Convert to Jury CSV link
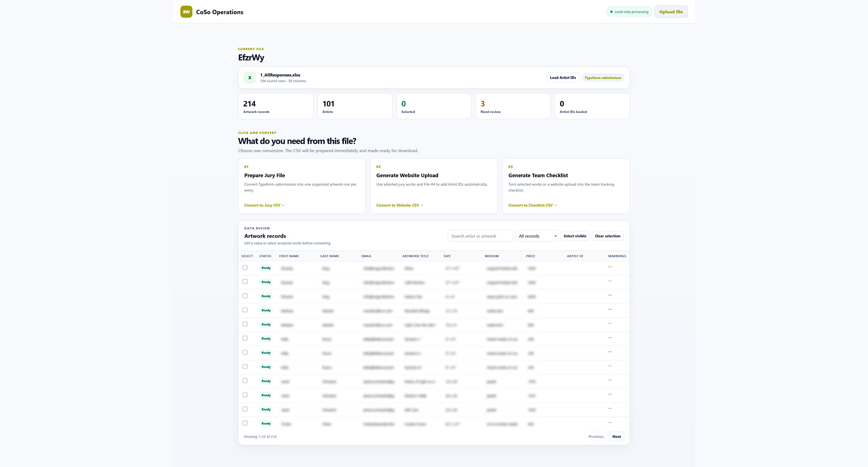Viewport: 868px width, 467px height. (264, 205)
